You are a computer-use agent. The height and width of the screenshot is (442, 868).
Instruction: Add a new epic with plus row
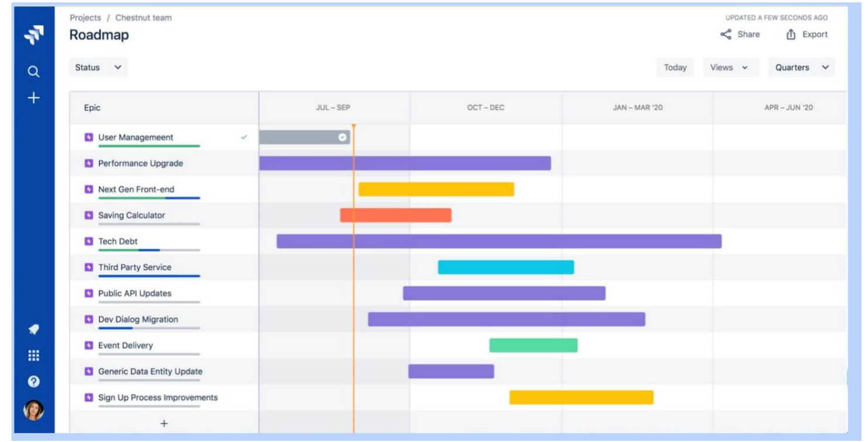point(164,423)
